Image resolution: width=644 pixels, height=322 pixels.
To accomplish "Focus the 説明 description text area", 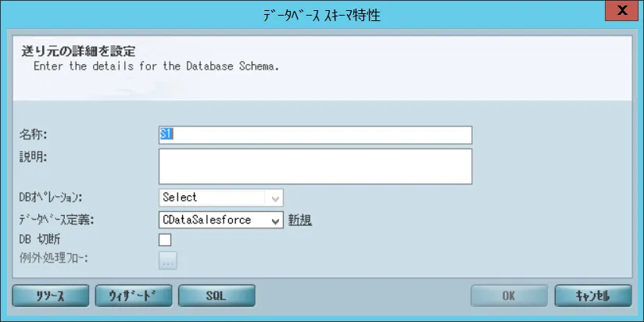I will [315, 165].
